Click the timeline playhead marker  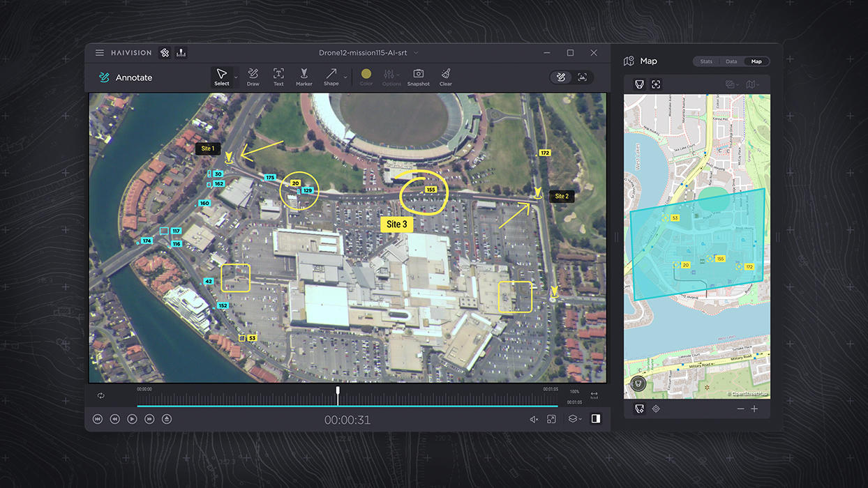coord(338,395)
